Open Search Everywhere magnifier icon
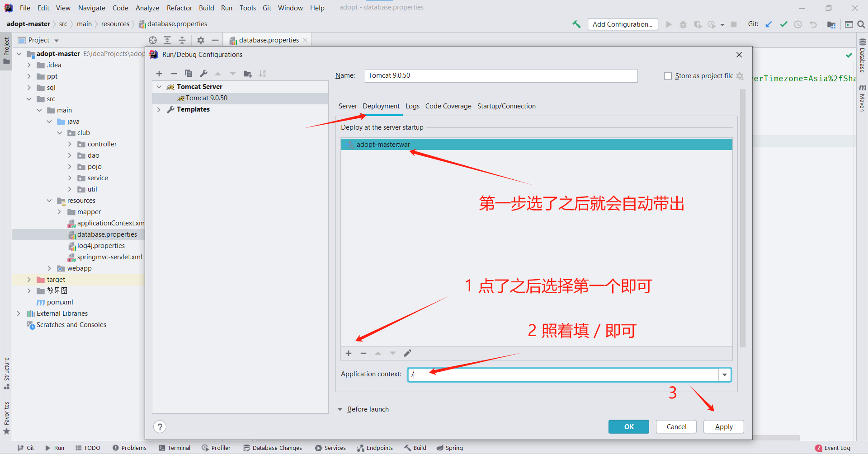This screenshot has height=454, width=868. click(x=861, y=24)
